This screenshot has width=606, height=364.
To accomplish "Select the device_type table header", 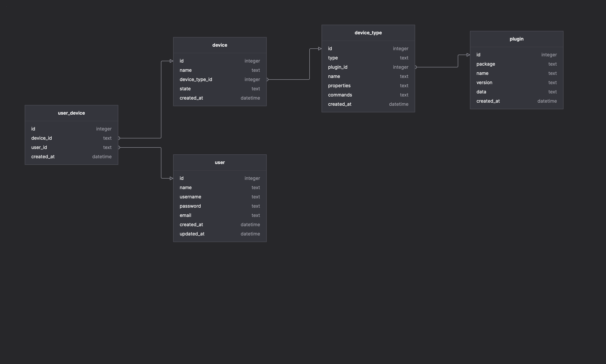I will click(x=368, y=33).
